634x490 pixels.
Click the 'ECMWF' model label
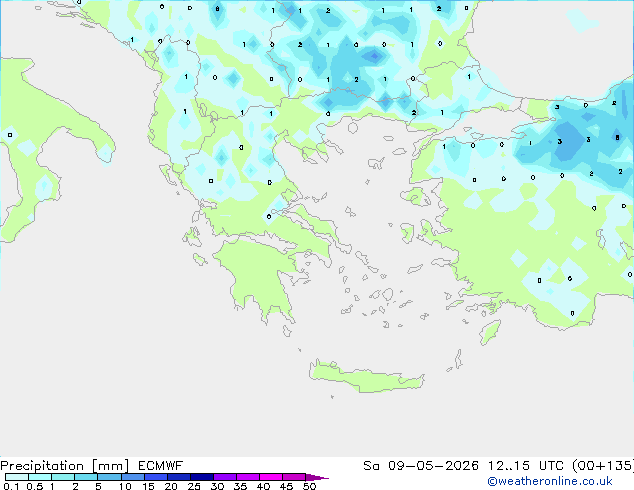point(161,466)
